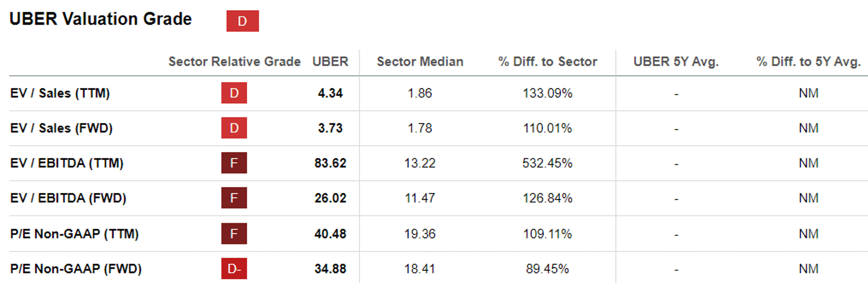This screenshot has height=283, width=868.
Task: Click the Sector Median column header
Action: tap(420, 61)
